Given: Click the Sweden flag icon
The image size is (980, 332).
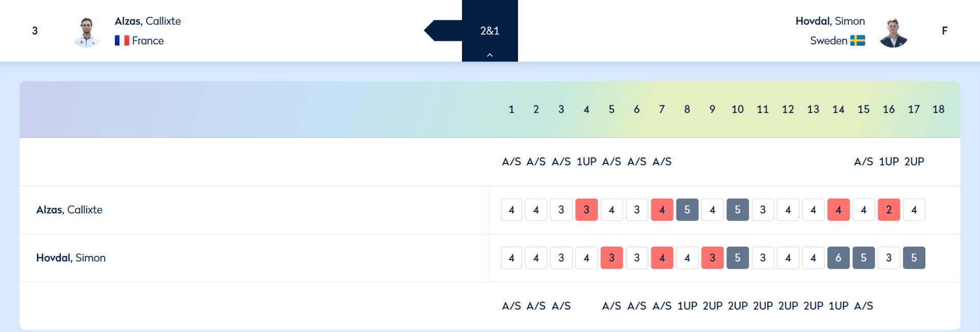Looking at the screenshot, I should click(x=857, y=41).
